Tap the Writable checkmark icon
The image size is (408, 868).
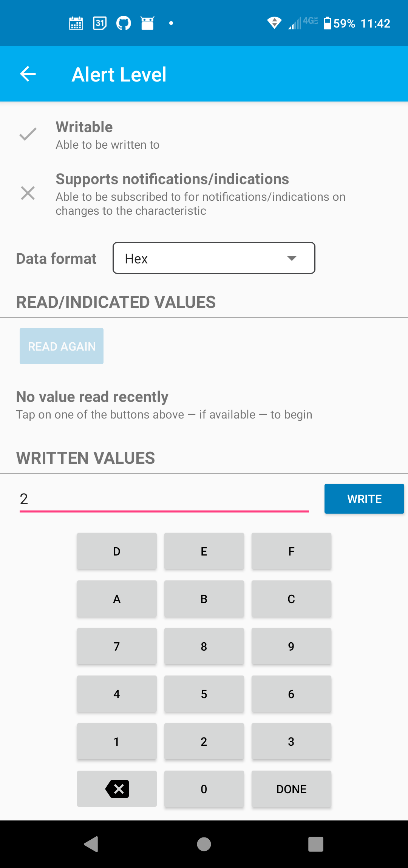(28, 134)
